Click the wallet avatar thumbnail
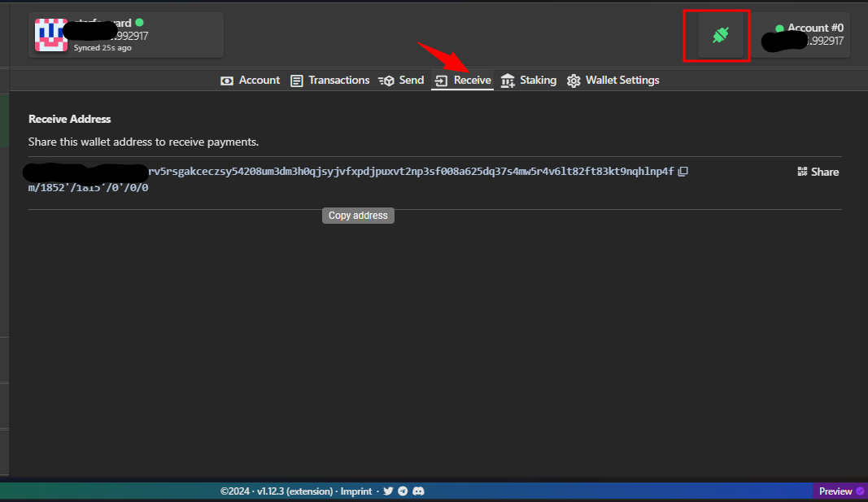Image resolution: width=868 pixels, height=502 pixels. point(51,35)
